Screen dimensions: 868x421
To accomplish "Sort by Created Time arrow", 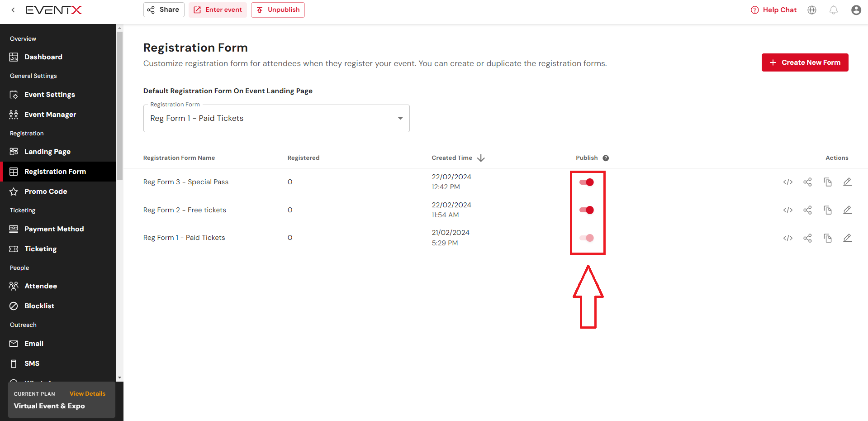I will 481,158.
